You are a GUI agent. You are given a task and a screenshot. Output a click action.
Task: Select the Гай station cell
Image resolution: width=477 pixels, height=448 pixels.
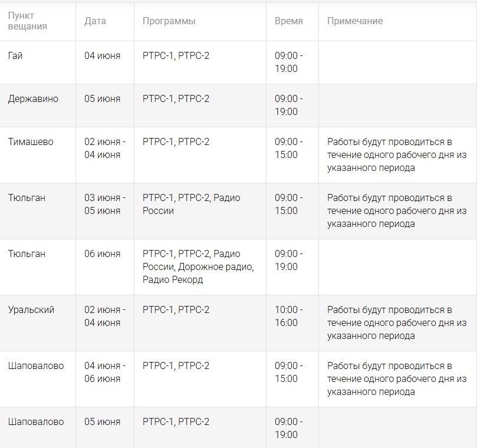[x=16, y=56]
